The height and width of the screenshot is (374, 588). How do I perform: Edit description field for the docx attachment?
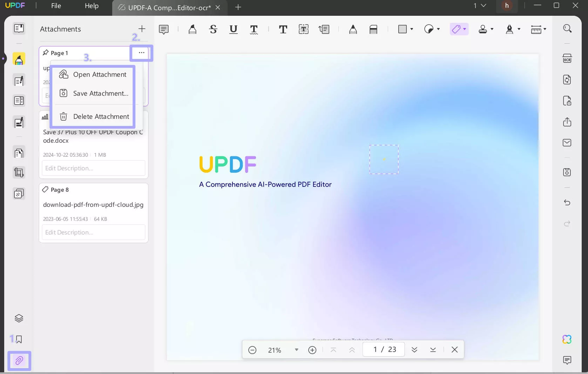tap(94, 168)
